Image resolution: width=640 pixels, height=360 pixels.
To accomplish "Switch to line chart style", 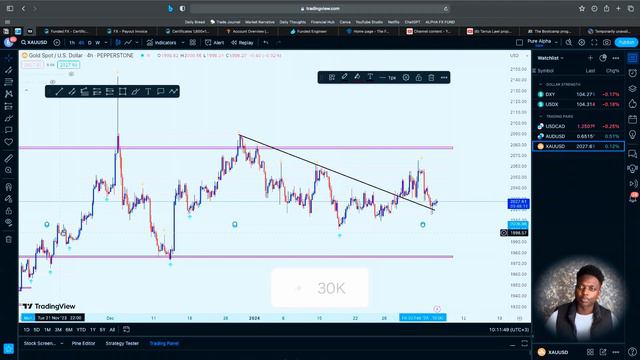I will tap(128, 42).
